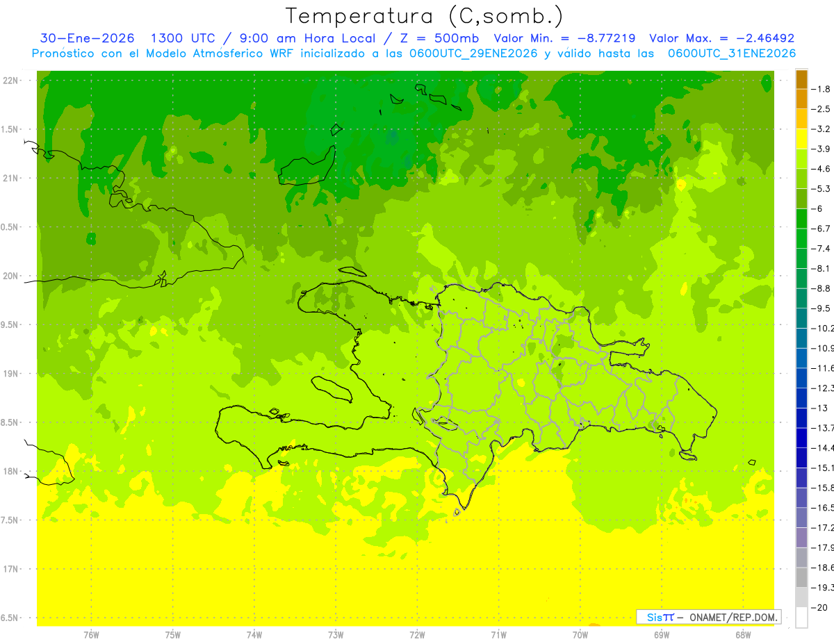
Task: Click the '17N' latitude axis label
Action: [x=10, y=569]
